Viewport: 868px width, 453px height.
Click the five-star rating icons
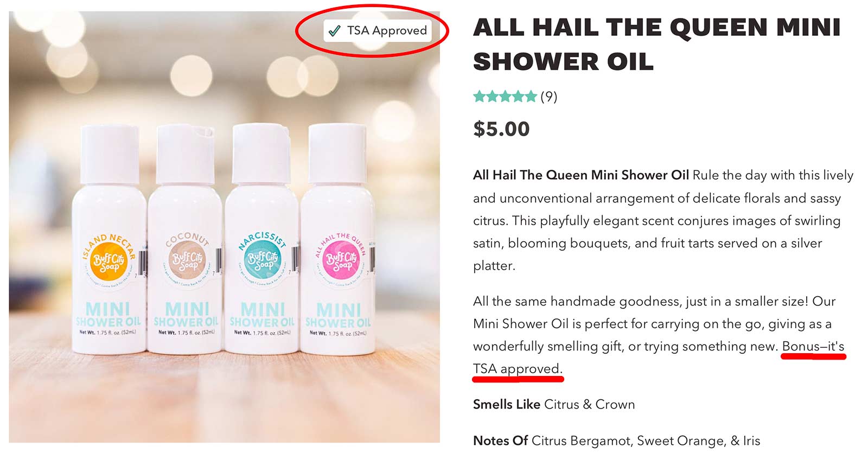(505, 97)
